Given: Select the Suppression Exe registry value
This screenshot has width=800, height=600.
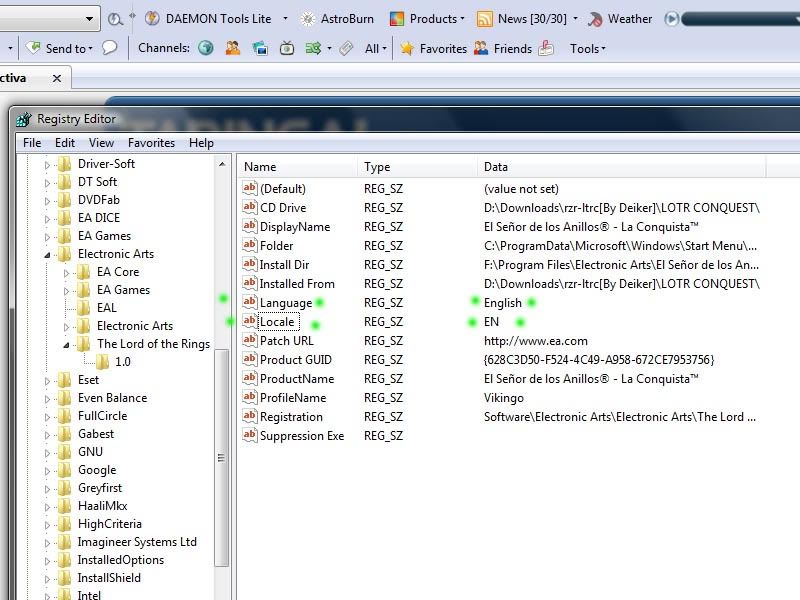Looking at the screenshot, I should tap(302, 436).
